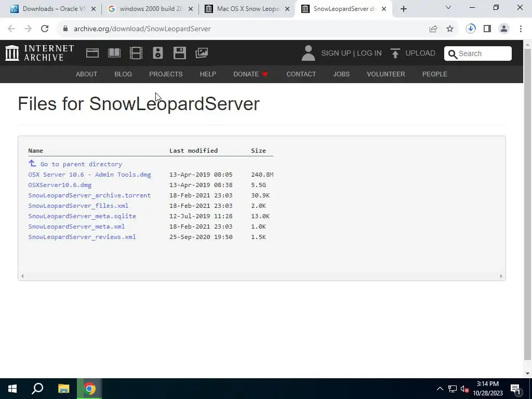Click the file list horizontal scrollbar right arrow
Screen dimensions: 532x399
(x=501, y=276)
